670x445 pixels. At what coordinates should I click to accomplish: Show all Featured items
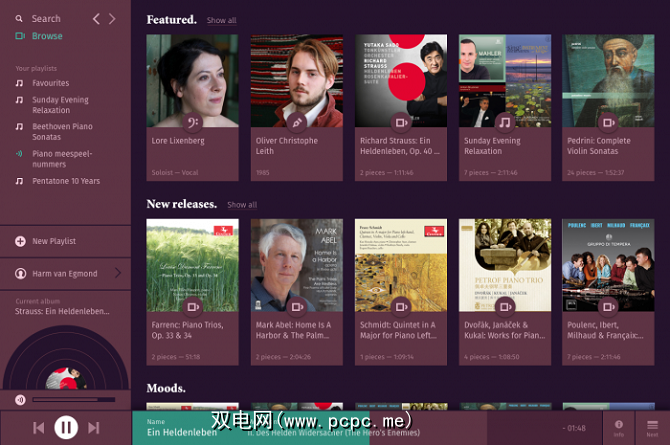point(221,20)
